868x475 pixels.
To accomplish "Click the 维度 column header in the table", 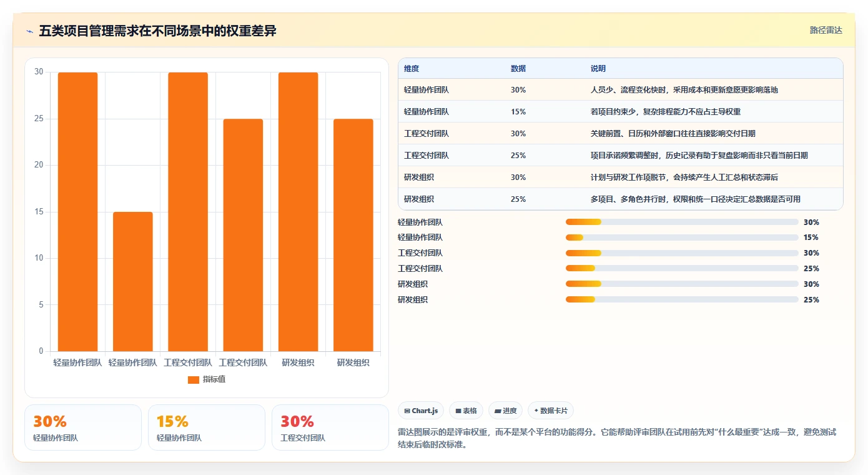I will (x=412, y=68).
